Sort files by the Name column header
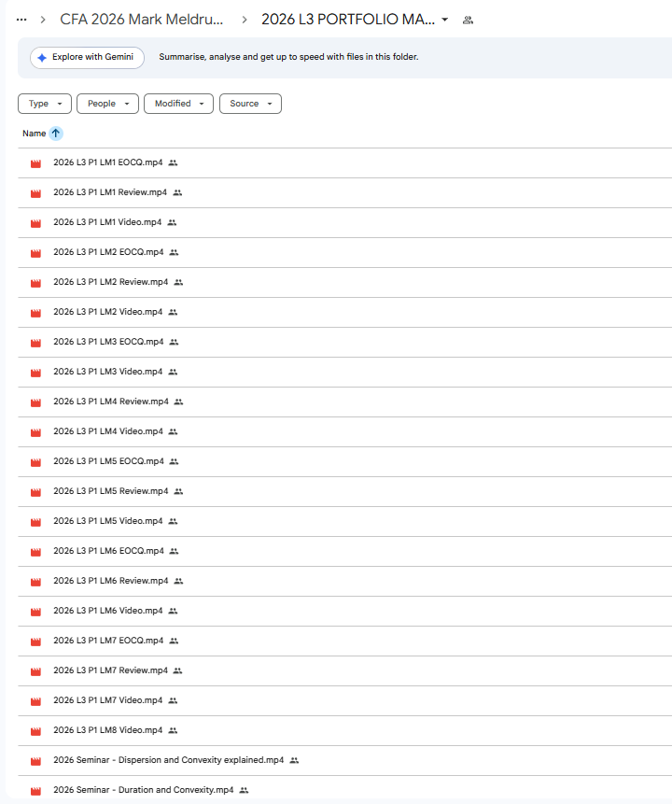This screenshot has height=804, width=672. 34,134
